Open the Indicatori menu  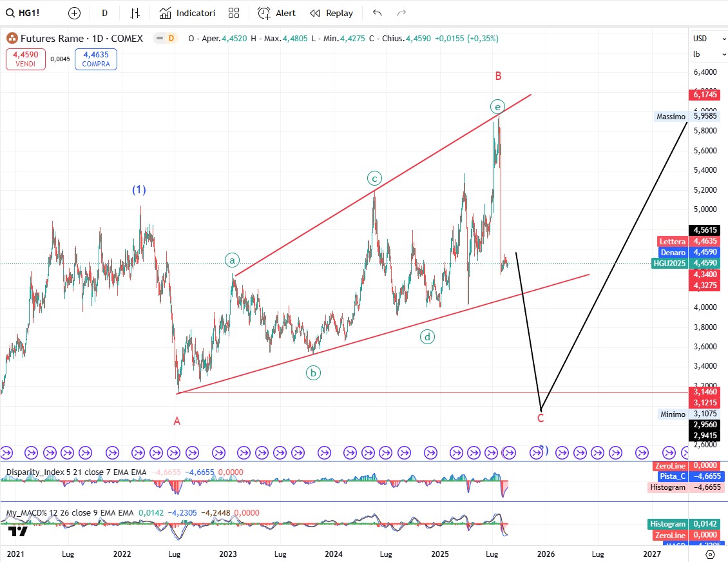pos(187,13)
